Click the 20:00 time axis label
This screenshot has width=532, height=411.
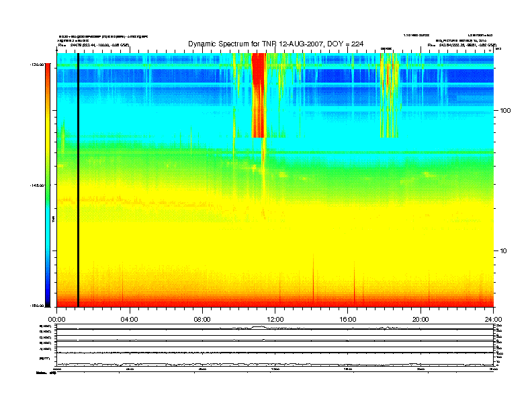pyautogui.click(x=420, y=320)
